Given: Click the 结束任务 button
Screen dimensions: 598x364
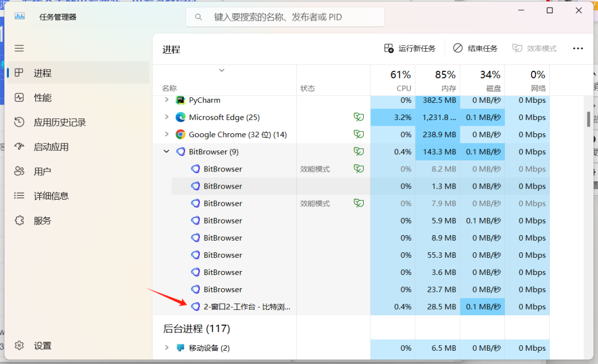Looking at the screenshot, I should (475, 49).
